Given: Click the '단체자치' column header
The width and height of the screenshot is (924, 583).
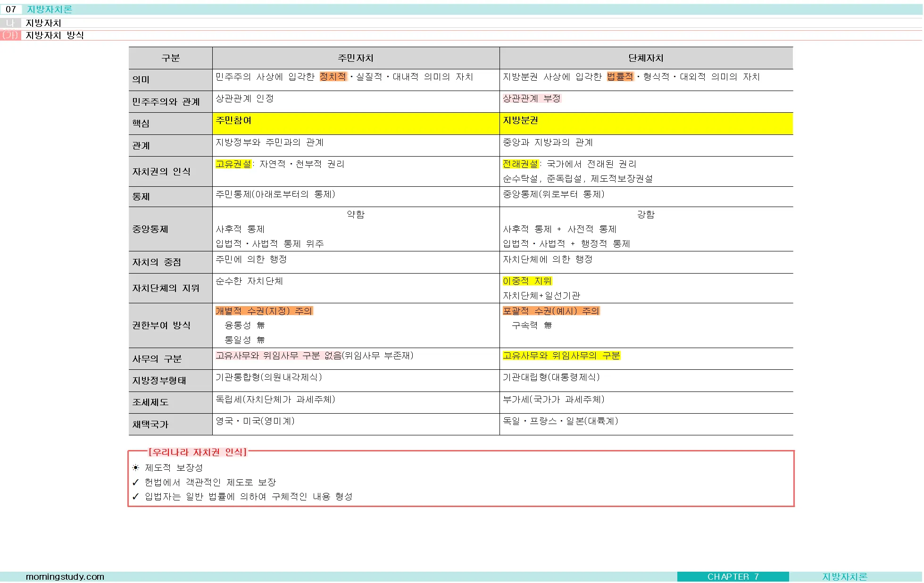Looking at the screenshot, I should pos(646,58).
